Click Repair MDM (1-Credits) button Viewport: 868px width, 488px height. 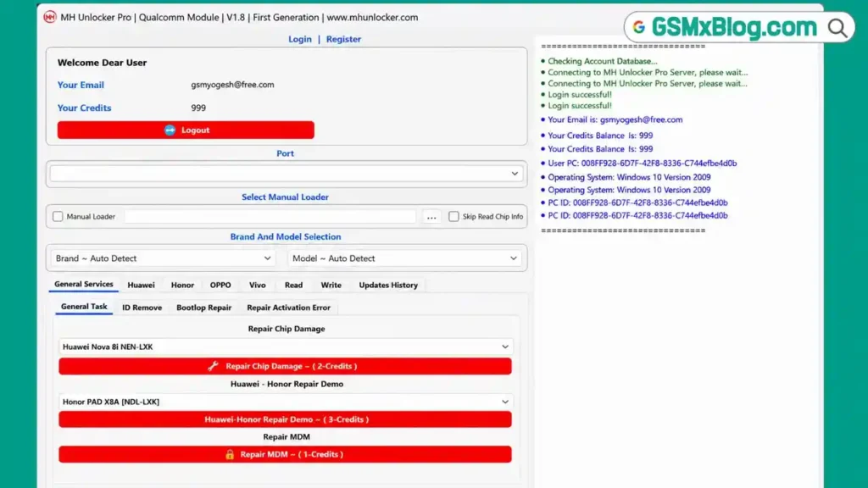(285, 454)
